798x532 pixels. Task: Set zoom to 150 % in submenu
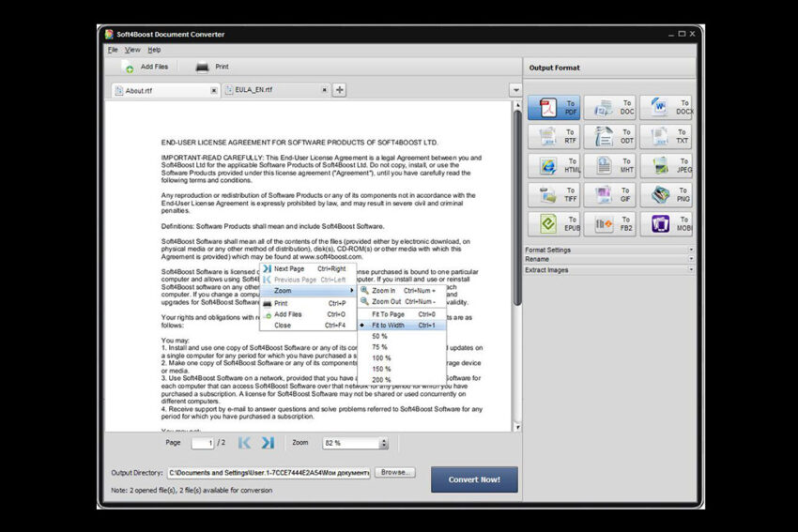[402, 370]
